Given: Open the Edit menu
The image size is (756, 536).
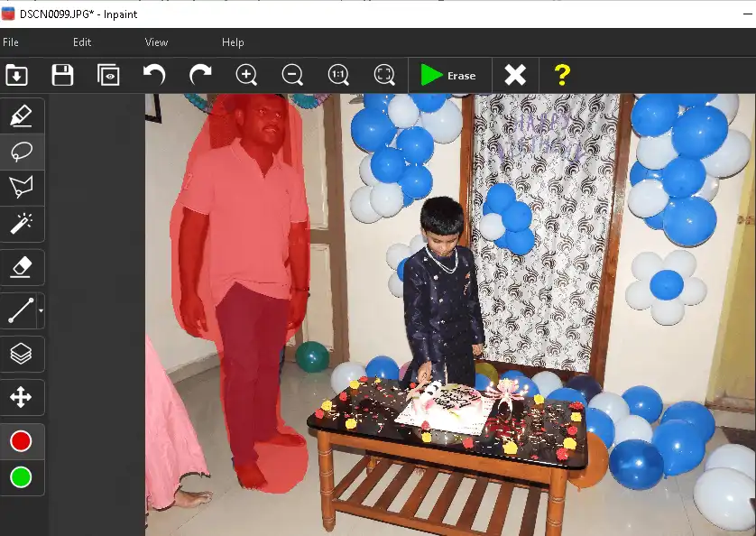Looking at the screenshot, I should 82,42.
